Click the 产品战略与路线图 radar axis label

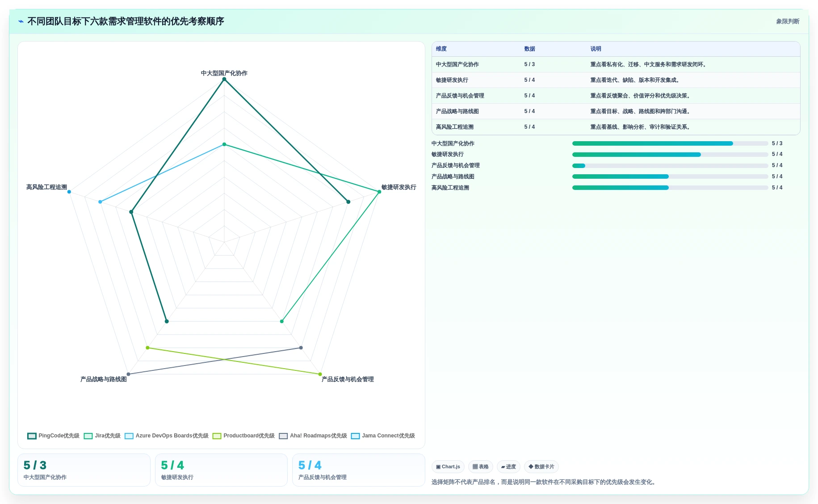104,379
